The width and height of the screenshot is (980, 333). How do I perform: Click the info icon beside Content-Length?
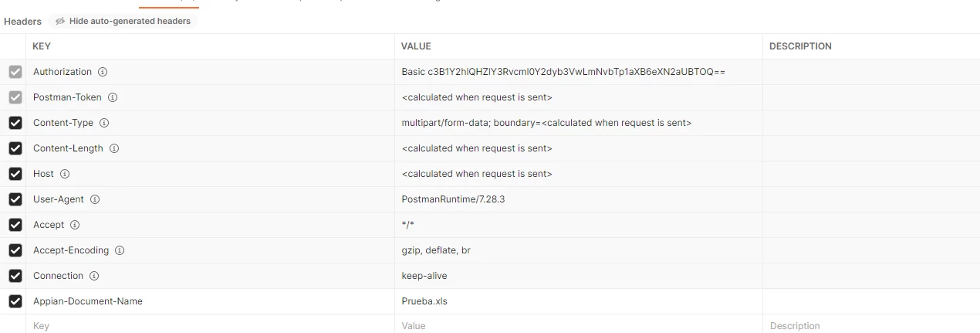tap(114, 148)
